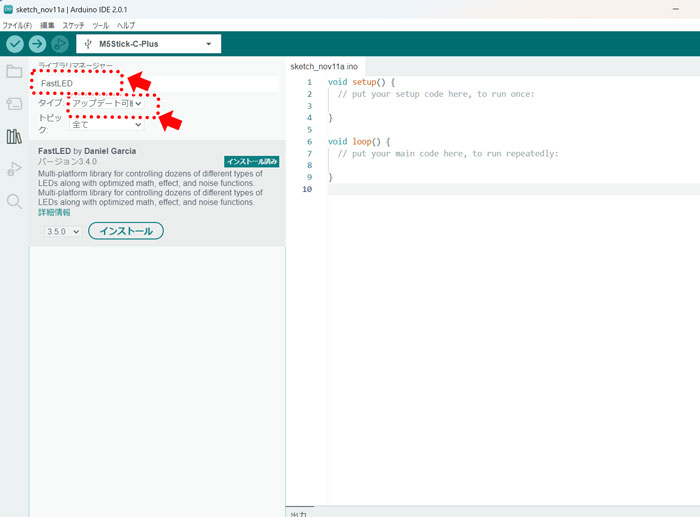Screen dimensions: 700x517
Task: Open the ツール menu
Action: (100, 25)
